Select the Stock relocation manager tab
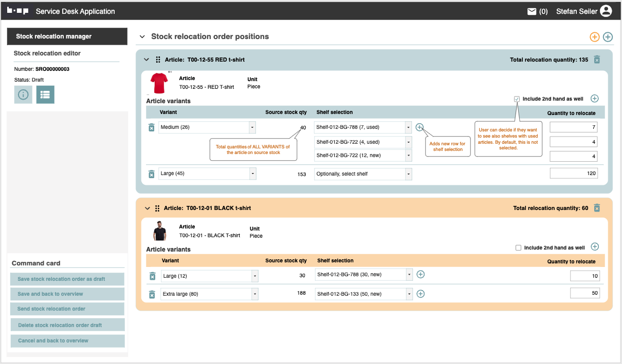Screen dimensions: 622x364 [67, 36]
